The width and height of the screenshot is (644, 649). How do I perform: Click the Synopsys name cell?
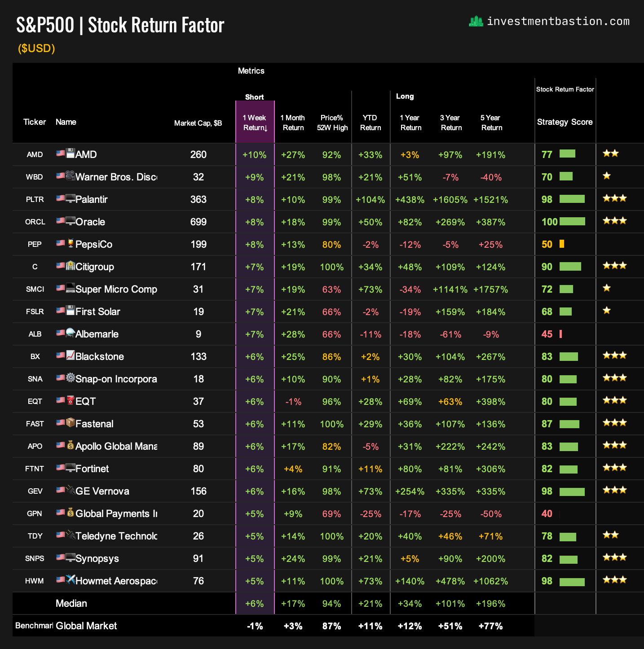(97, 558)
